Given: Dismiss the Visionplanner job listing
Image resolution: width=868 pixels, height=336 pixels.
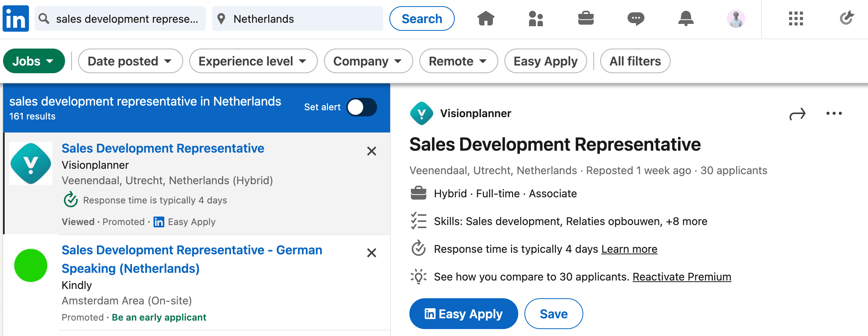Looking at the screenshot, I should [372, 151].
